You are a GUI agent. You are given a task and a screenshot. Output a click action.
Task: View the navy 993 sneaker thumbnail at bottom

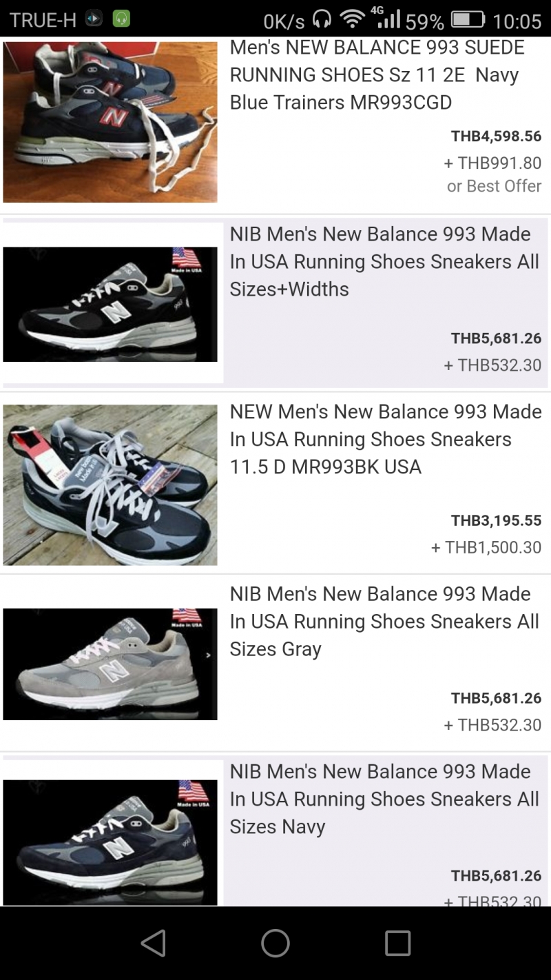click(110, 841)
